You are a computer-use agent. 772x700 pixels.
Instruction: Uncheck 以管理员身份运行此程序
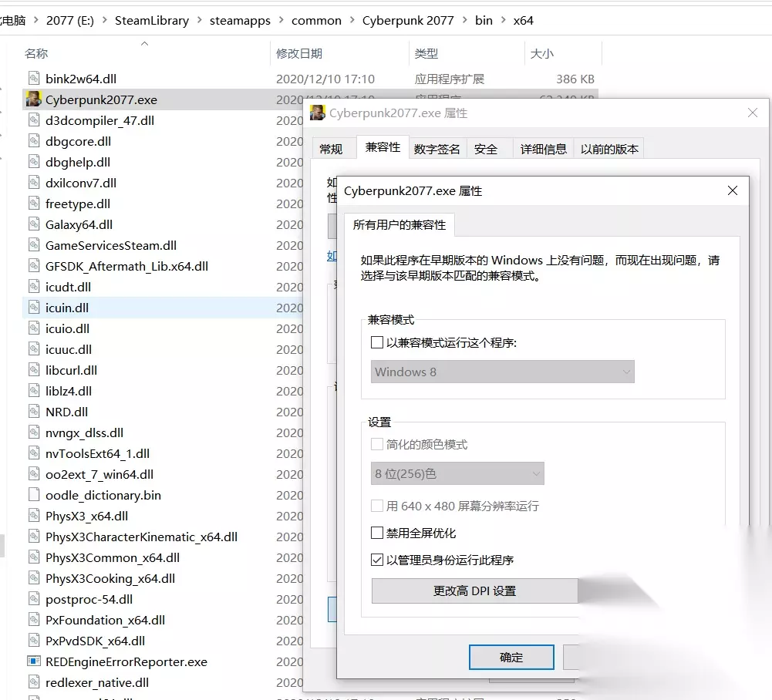pyautogui.click(x=376, y=560)
